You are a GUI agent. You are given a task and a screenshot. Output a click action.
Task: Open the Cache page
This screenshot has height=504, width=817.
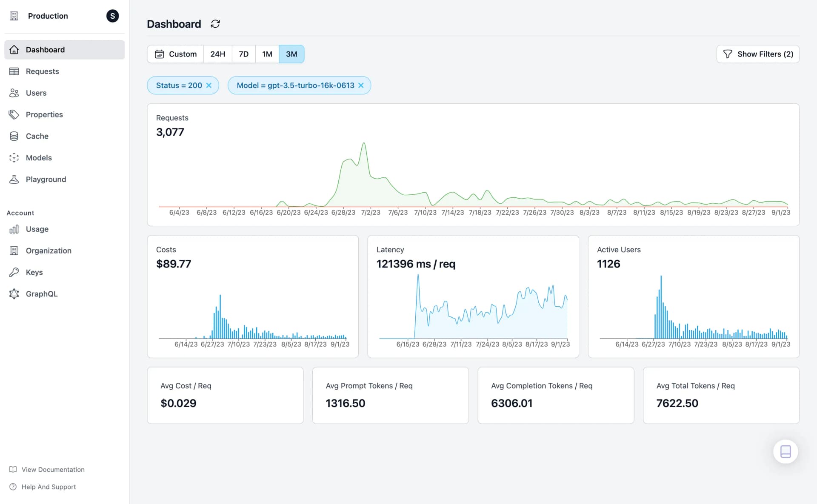point(37,136)
